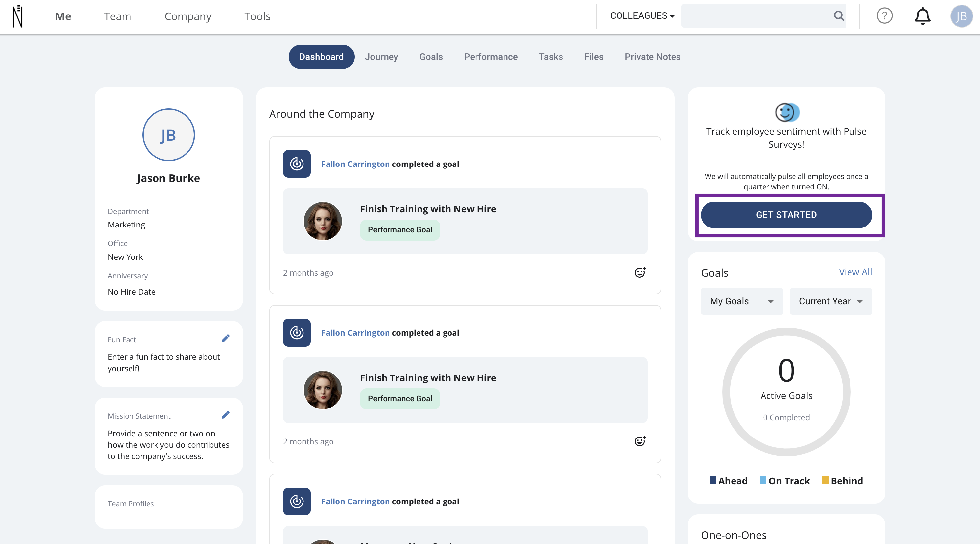Click the goal icon on the third Fallon Carrington post

[x=297, y=501]
